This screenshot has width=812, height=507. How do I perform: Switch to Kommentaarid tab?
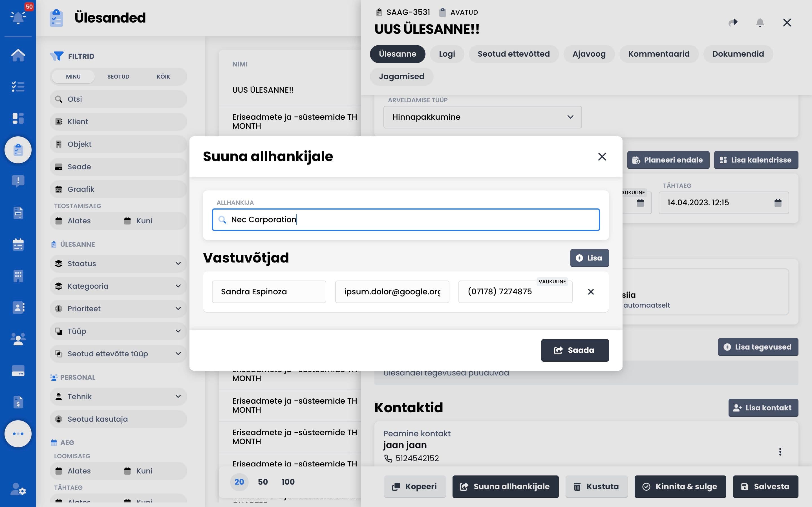(659, 54)
